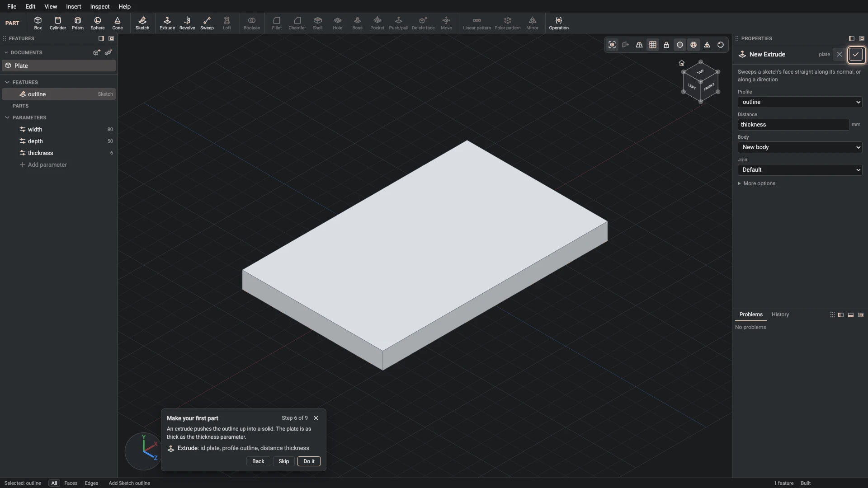
Task: Click the Fillet tool
Action: click(x=277, y=23)
